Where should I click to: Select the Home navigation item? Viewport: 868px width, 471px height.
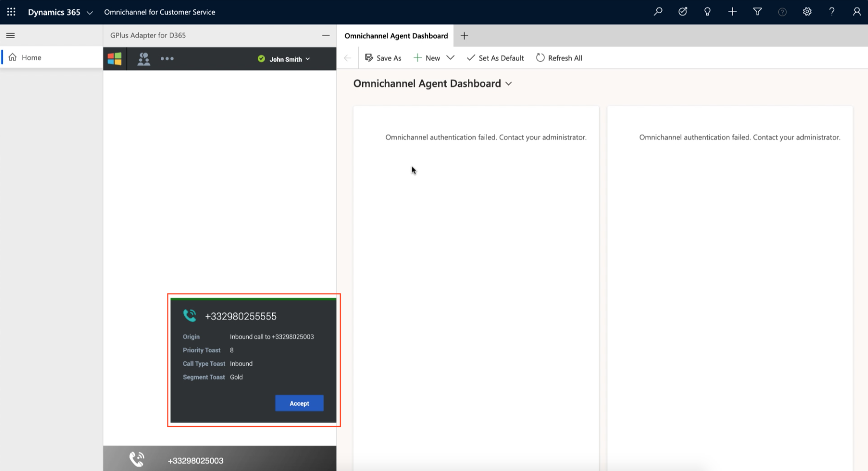51,57
